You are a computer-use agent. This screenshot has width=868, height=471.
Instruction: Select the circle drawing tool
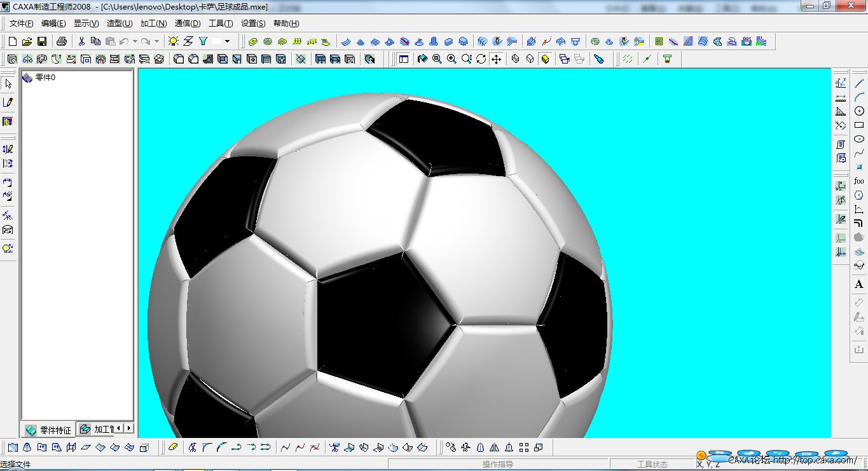click(859, 111)
